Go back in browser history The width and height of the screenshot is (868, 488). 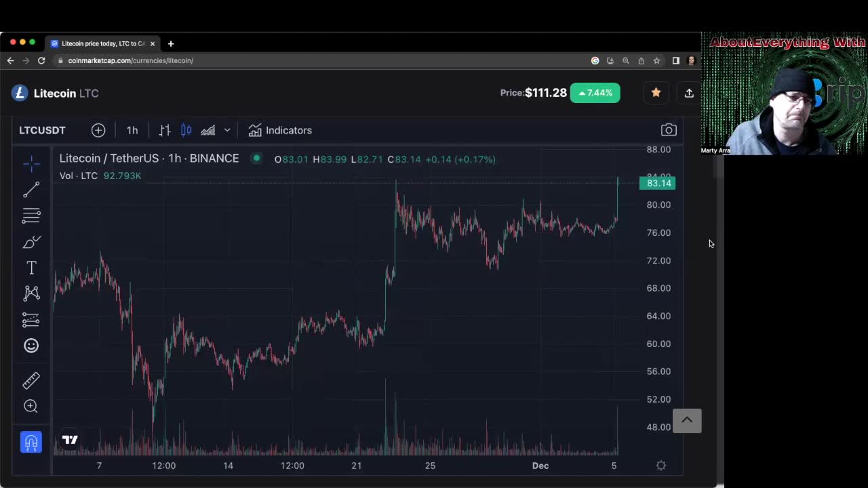pyautogui.click(x=10, y=60)
